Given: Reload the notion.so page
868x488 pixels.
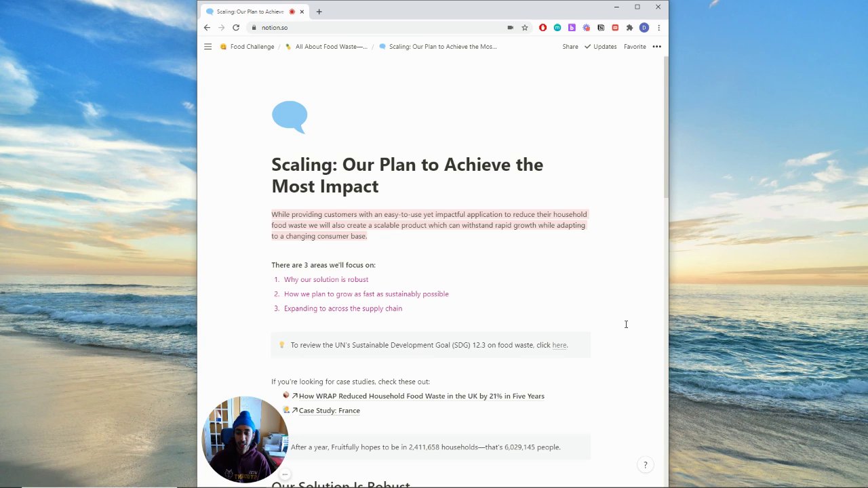Looking at the screenshot, I should [x=236, y=28].
